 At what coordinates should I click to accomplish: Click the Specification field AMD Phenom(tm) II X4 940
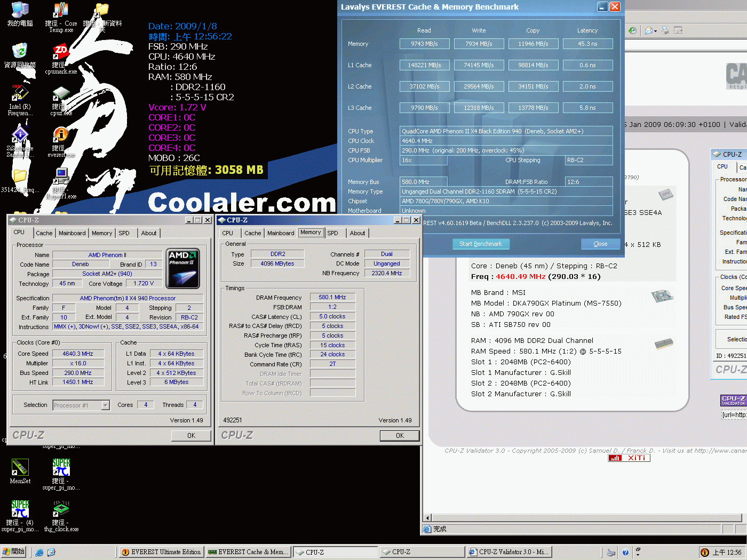point(128,298)
